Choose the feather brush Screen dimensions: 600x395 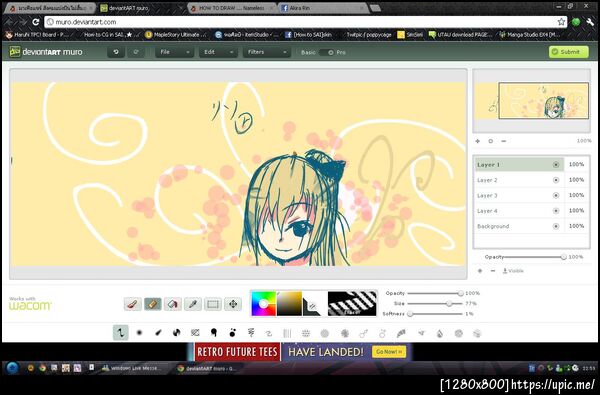pos(401,333)
